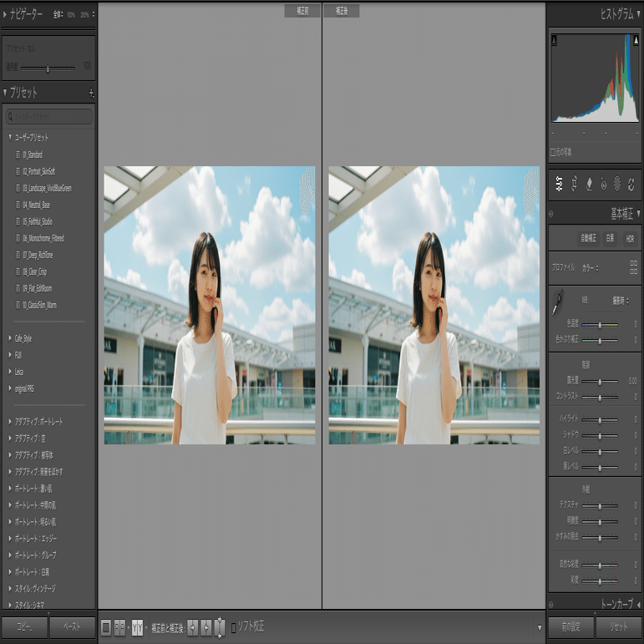This screenshot has height=644, width=644.
Task: Select the Crop overlay tool icon
Action: tap(574, 184)
